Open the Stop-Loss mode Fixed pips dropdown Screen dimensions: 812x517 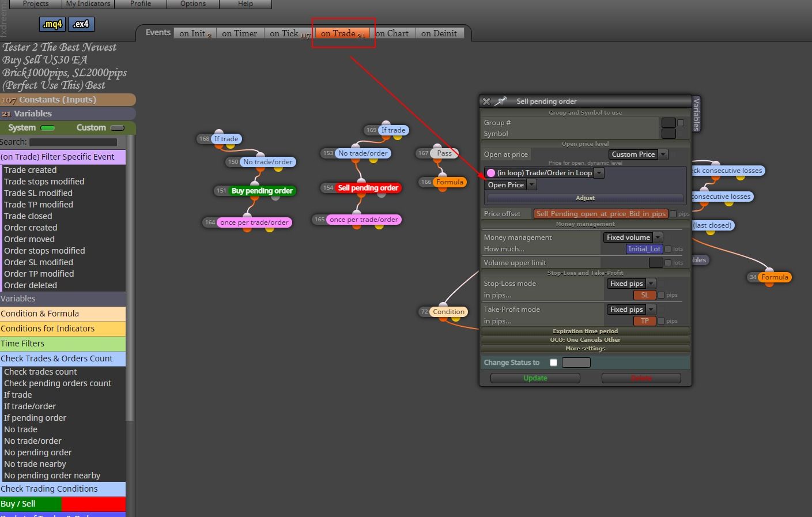631,284
